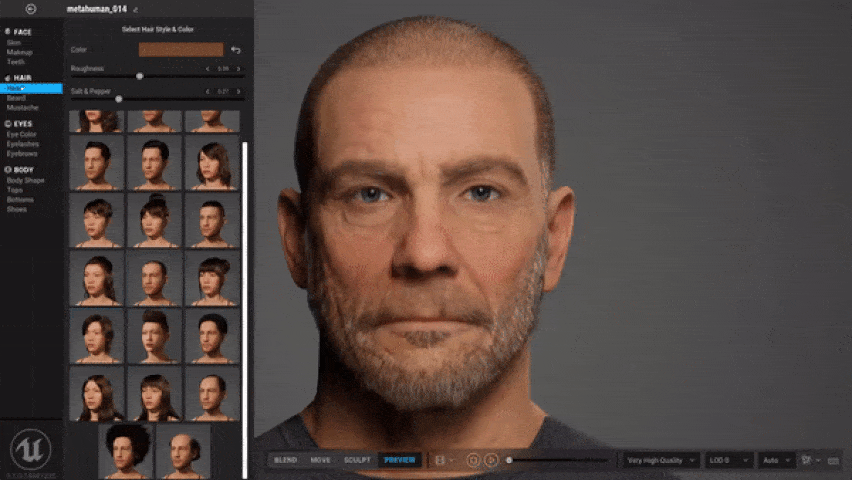Open the animation clip selector dropdown
This screenshot has height=480, width=852.
point(441,460)
